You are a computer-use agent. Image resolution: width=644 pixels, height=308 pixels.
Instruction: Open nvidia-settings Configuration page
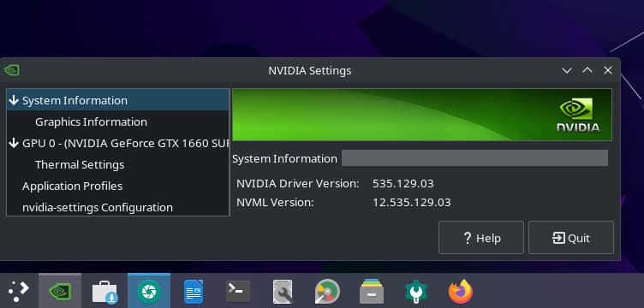[x=98, y=207]
